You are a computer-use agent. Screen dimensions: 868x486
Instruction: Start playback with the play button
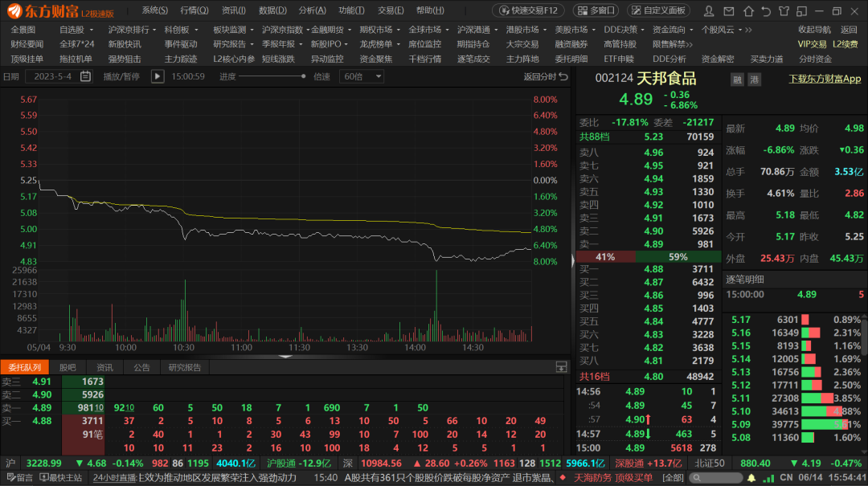pyautogui.click(x=158, y=76)
